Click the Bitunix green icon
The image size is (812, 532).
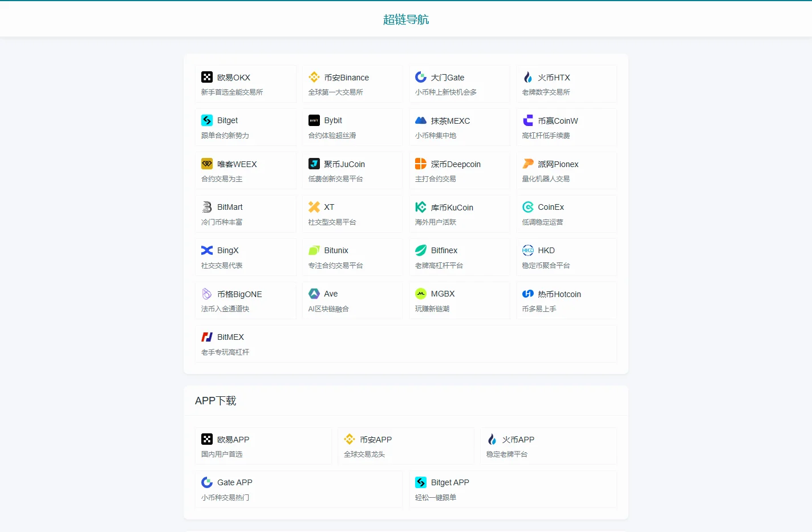314,250
